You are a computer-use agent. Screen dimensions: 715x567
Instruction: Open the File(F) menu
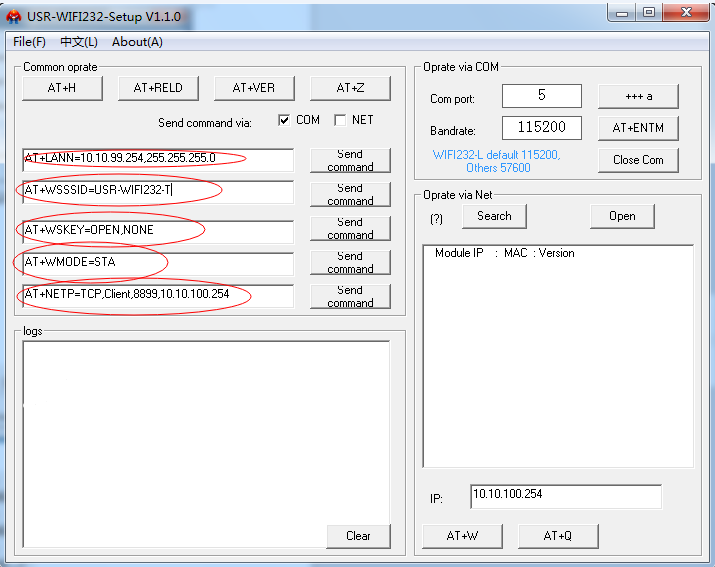pyautogui.click(x=30, y=42)
